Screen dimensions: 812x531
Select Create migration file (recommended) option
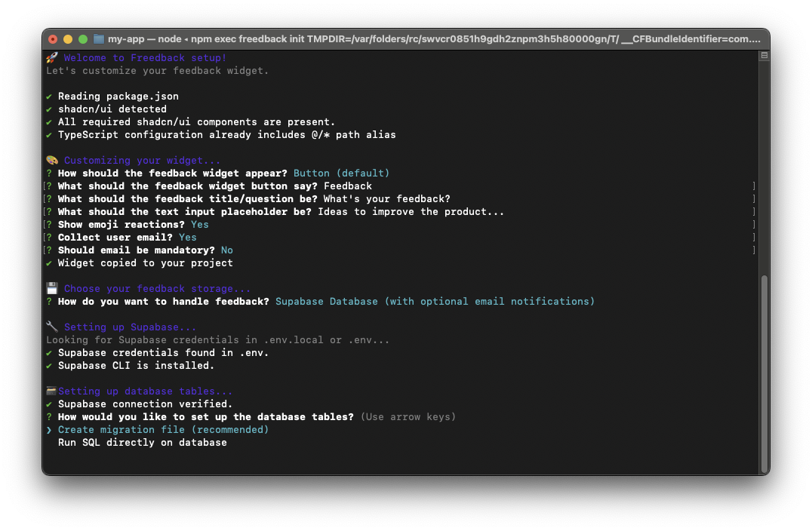(x=163, y=430)
